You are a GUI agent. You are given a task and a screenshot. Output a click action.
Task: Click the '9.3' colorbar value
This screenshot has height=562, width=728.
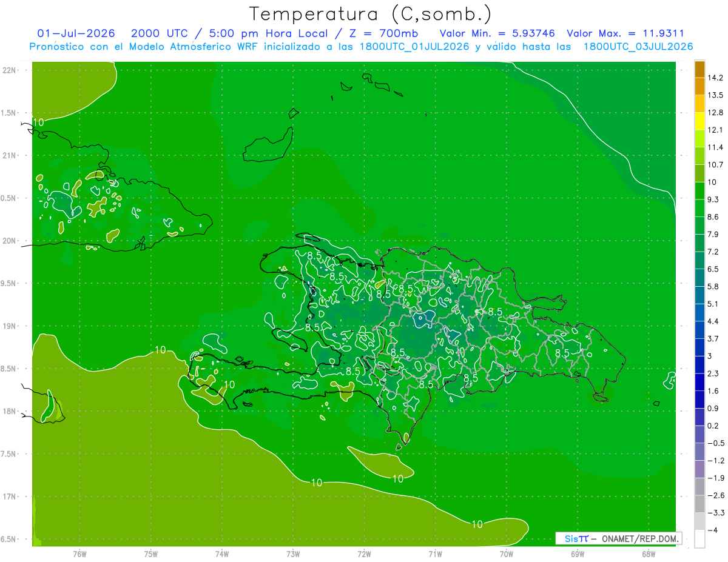pos(713,199)
